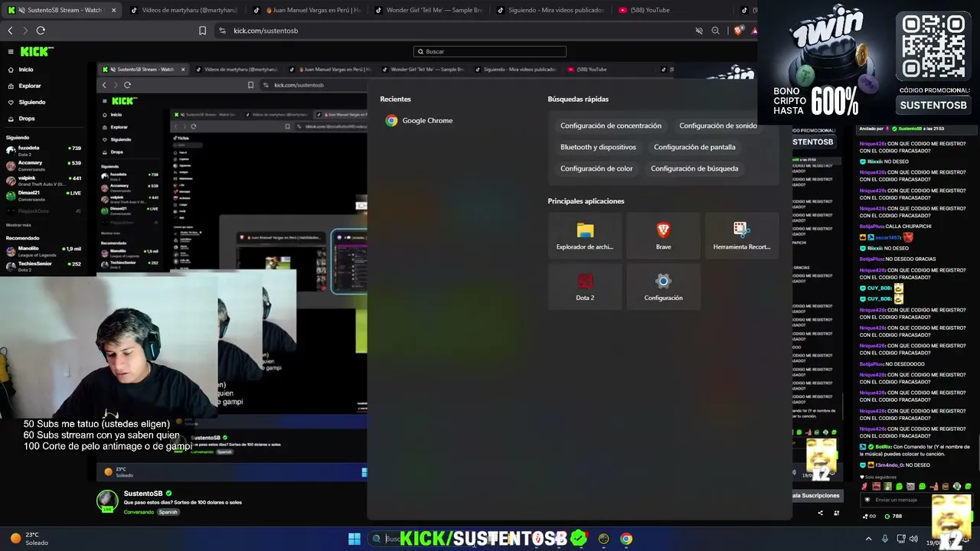Open fuzodota channel in the outermost followed list
980x551 pixels.
44,151
